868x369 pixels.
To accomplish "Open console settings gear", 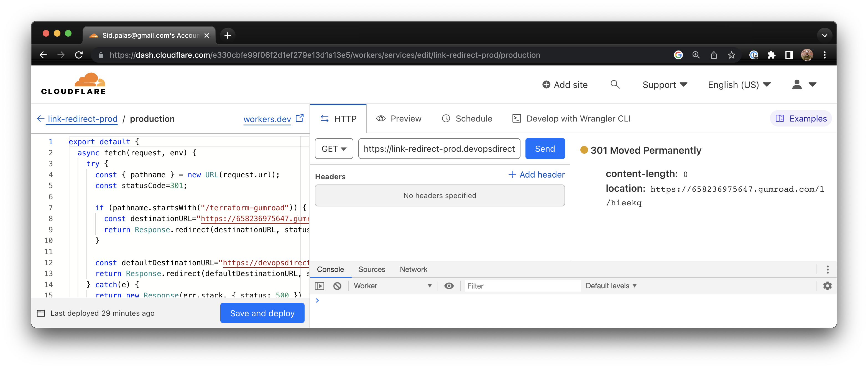I will coord(828,286).
